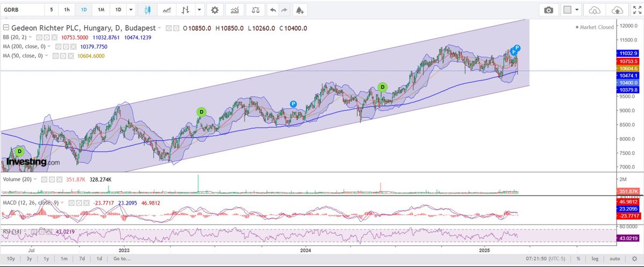Viewport: 644px width, 267px height.
Task: Click the blue P marker before 2024
Action: pos(294,104)
